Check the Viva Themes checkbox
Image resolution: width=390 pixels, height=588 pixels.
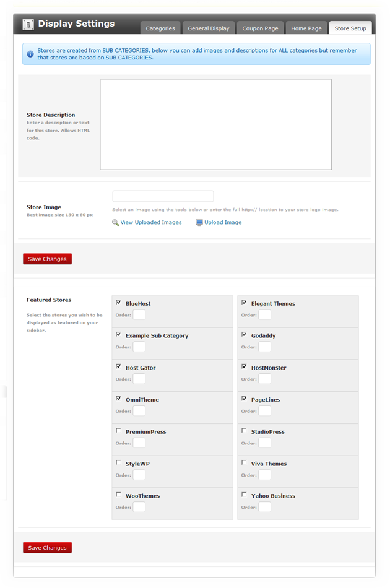point(244,462)
